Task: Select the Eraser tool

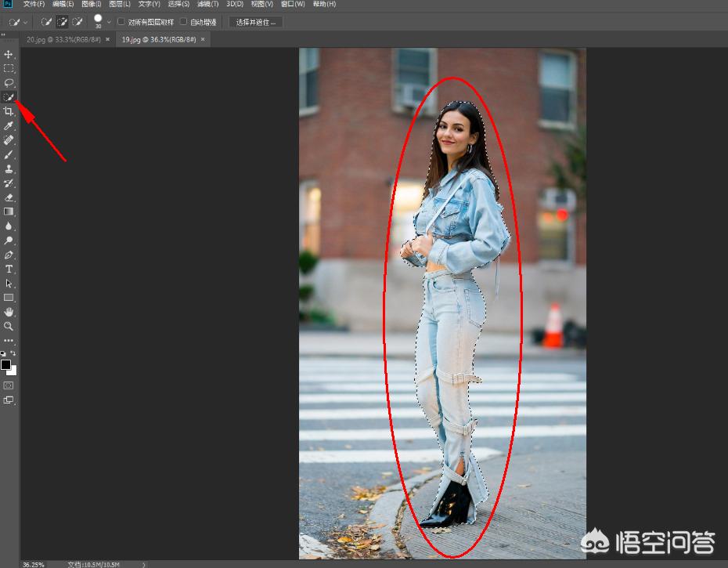Action: tap(9, 197)
